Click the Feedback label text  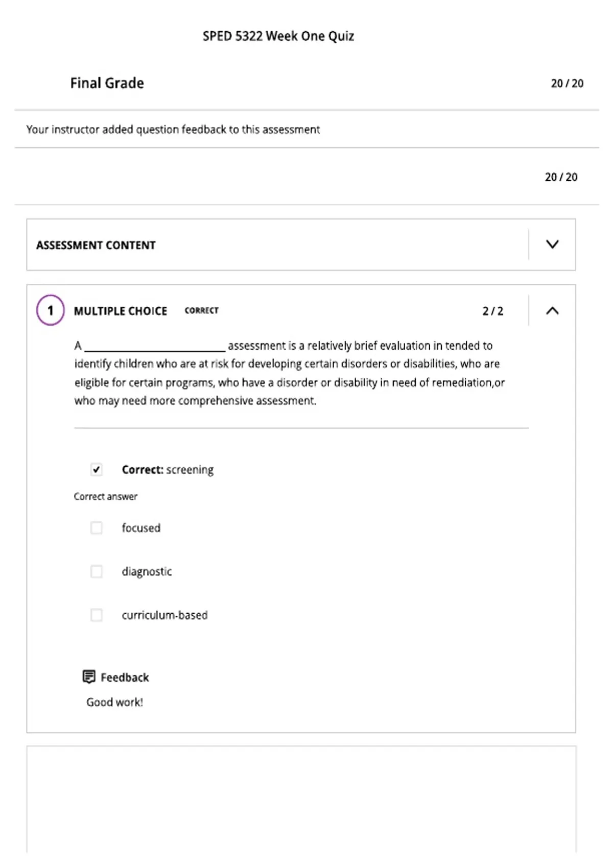coord(125,678)
